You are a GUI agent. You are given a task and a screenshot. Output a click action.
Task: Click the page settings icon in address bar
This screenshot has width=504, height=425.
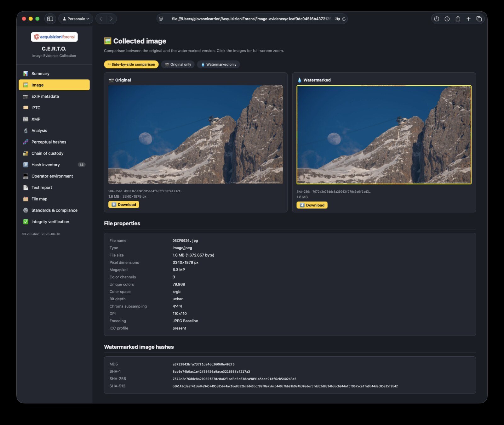(161, 19)
